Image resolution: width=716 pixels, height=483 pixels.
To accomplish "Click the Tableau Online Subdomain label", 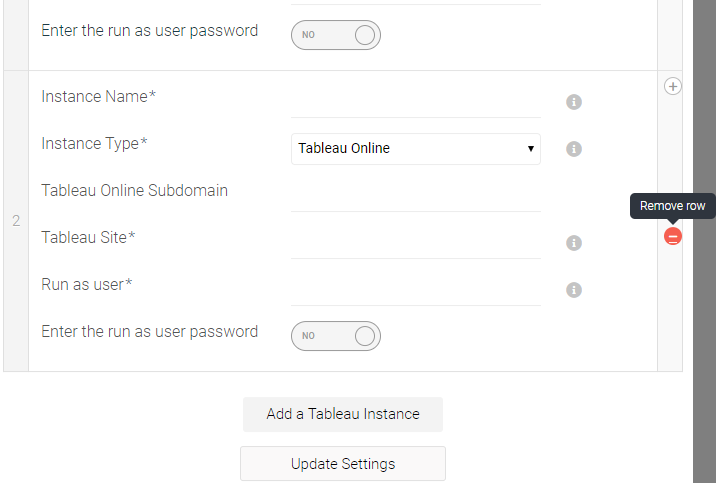I will tap(134, 190).
